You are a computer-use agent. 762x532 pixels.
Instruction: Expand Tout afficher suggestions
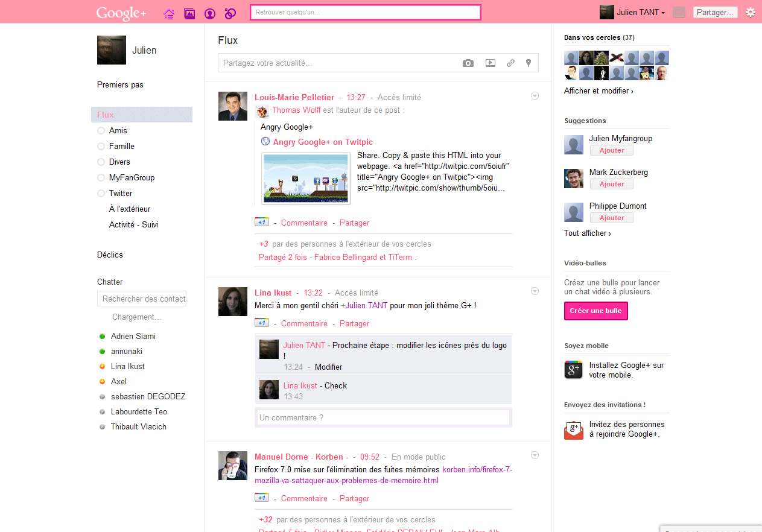click(588, 233)
